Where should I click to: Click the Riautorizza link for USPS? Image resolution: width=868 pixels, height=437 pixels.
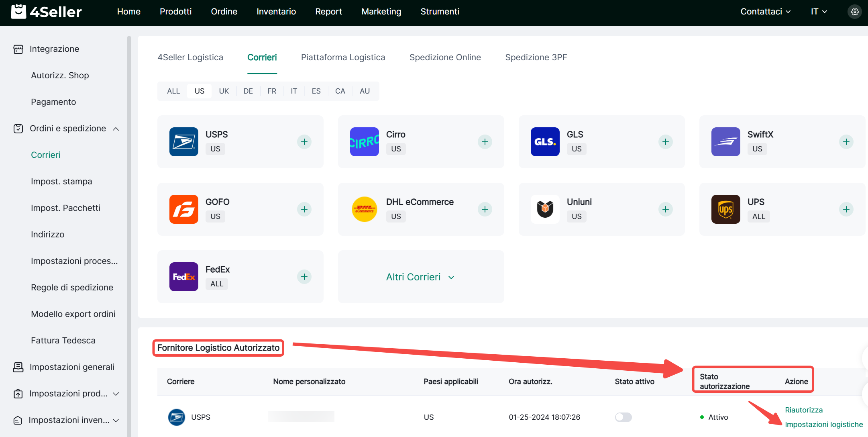pos(804,410)
